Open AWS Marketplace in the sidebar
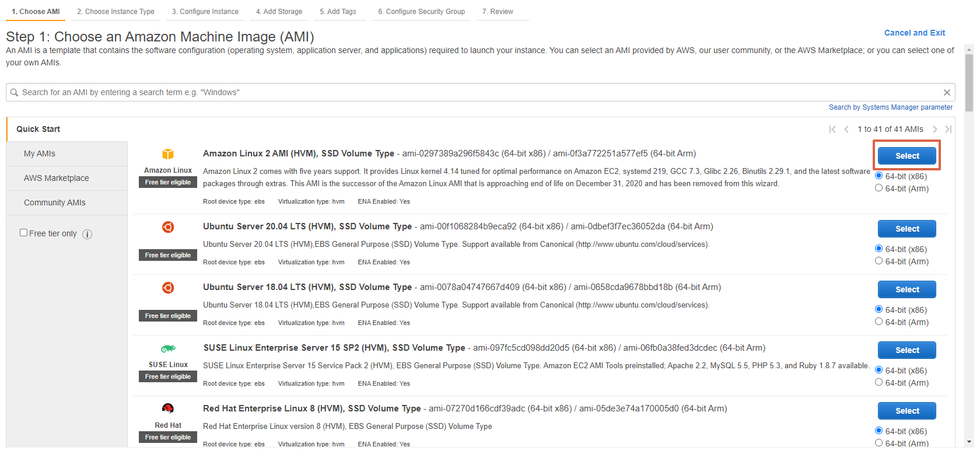This screenshot has width=980, height=461. click(67, 178)
